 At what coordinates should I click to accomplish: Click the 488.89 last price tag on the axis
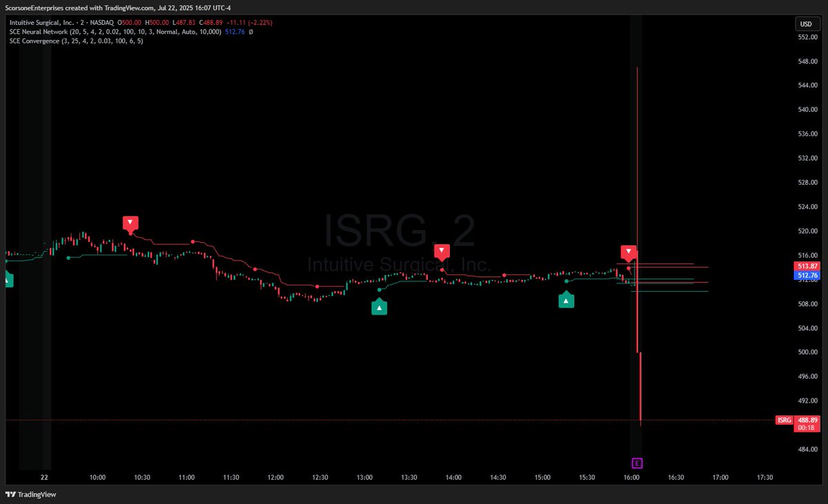point(807,420)
